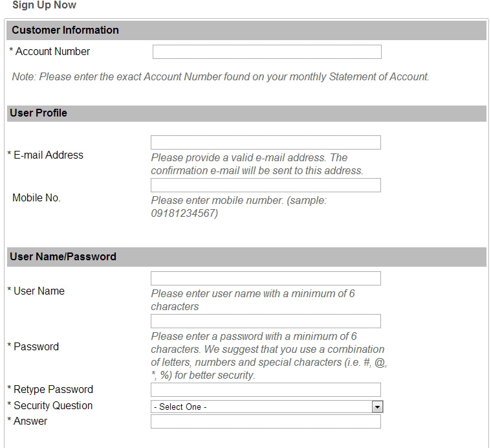Click the Account Number label text
Image resolution: width=491 pixels, height=448 pixels.
pyautogui.click(x=52, y=52)
